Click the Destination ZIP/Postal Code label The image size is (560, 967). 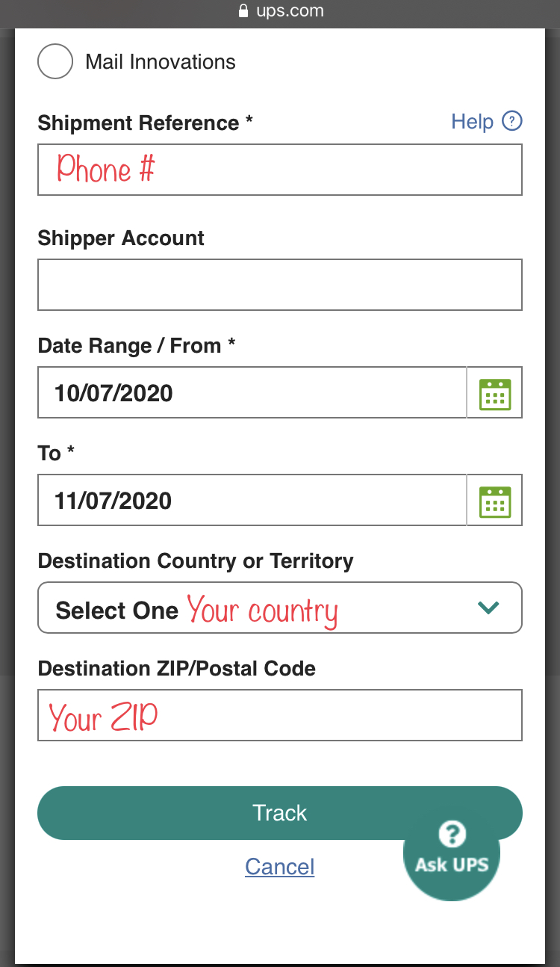coord(176,668)
